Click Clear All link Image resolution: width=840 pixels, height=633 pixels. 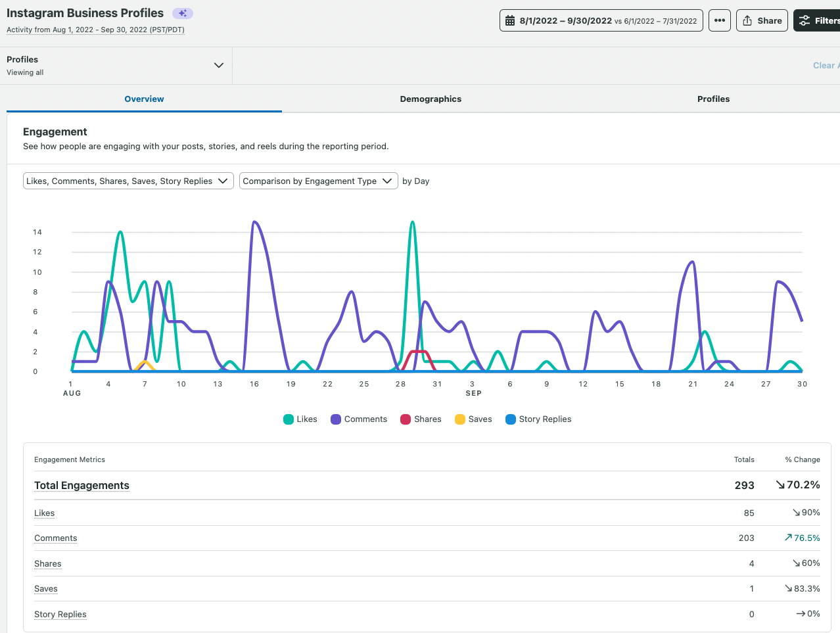[826, 65]
